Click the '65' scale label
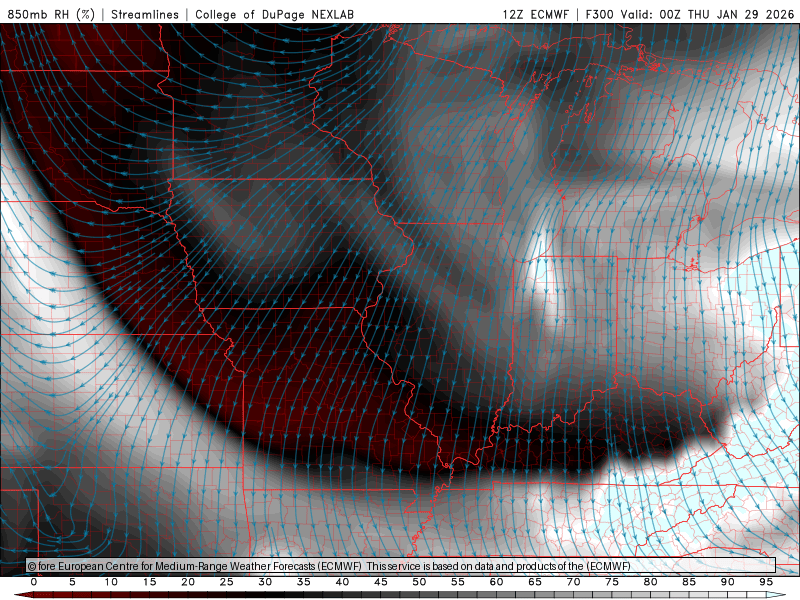The height and width of the screenshot is (600, 800). 535,582
